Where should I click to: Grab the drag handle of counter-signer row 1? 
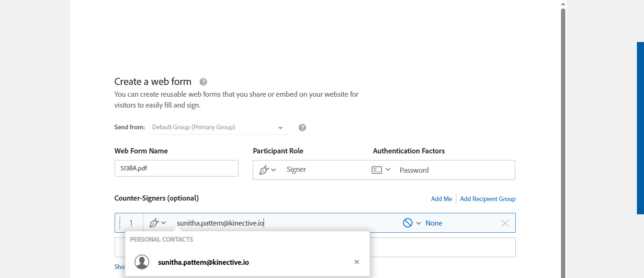point(120,223)
